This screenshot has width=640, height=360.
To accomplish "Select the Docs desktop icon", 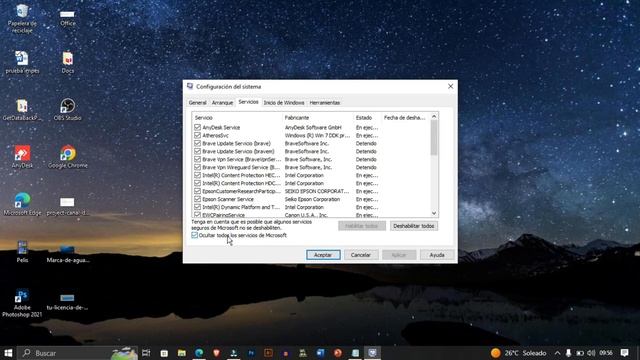I will click(x=67, y=62).
